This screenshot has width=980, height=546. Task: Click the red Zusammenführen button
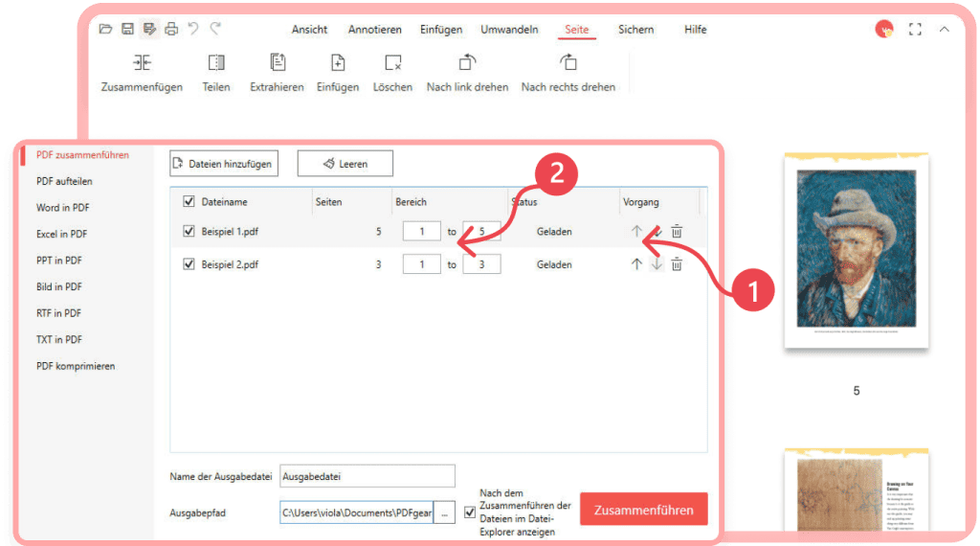tap(644, 509)
